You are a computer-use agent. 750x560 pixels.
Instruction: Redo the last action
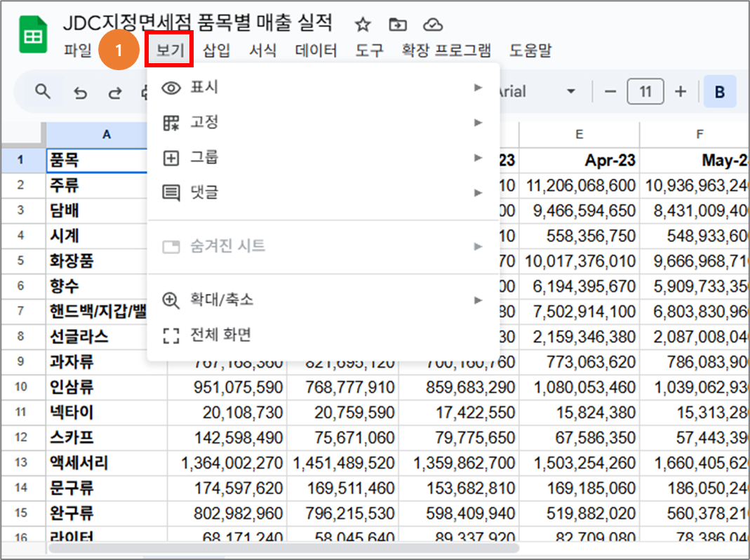(115, 92)
